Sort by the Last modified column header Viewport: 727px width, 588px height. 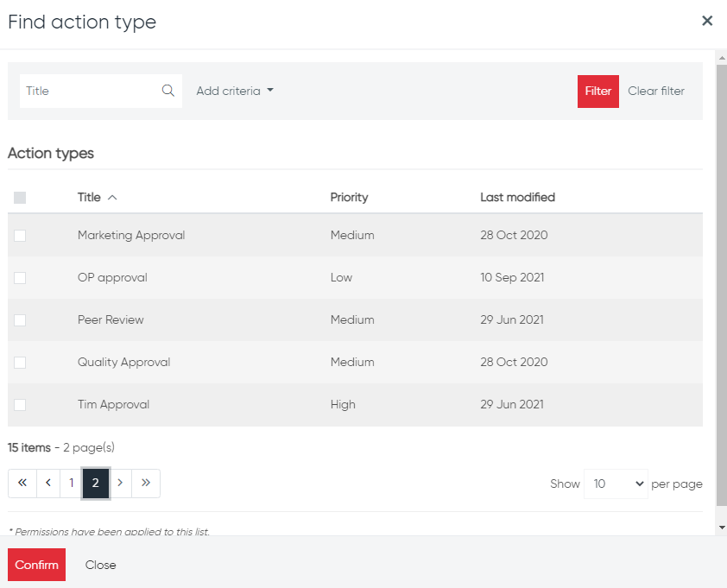[517, 198]
